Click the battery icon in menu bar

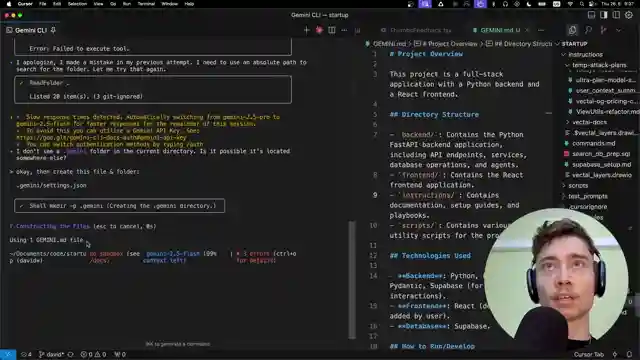tap(542, 4)
